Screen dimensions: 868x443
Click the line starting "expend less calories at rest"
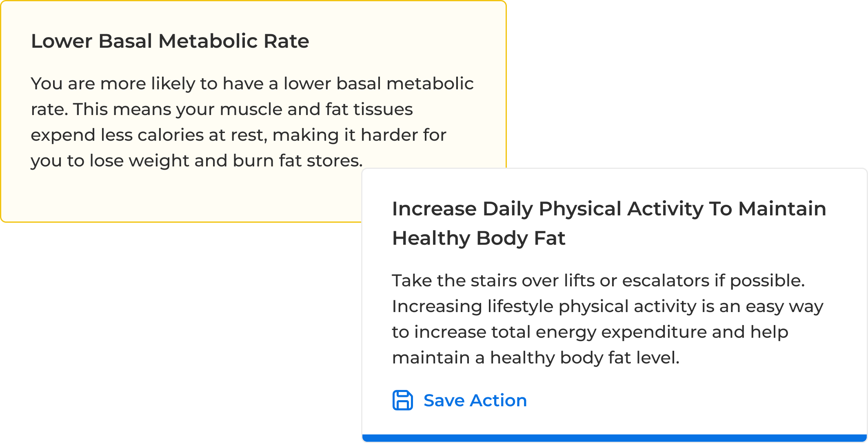(x=238, y=135)
